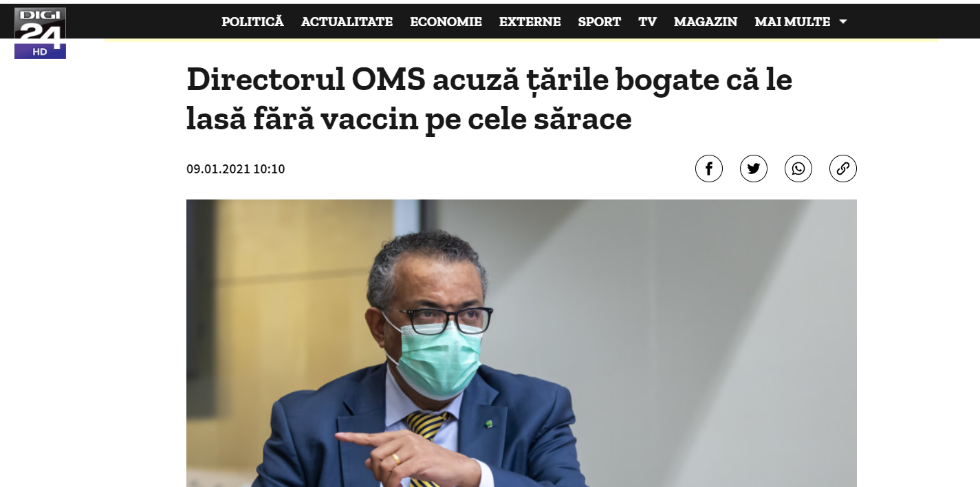Expand the arrow beside MAI MULTE
The image size is (980, 487).
point(842,22)
